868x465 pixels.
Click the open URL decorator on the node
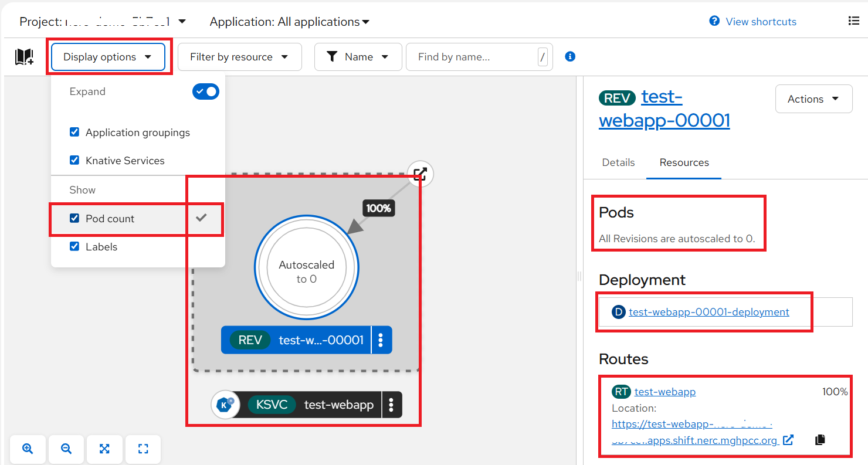[420, 174]
